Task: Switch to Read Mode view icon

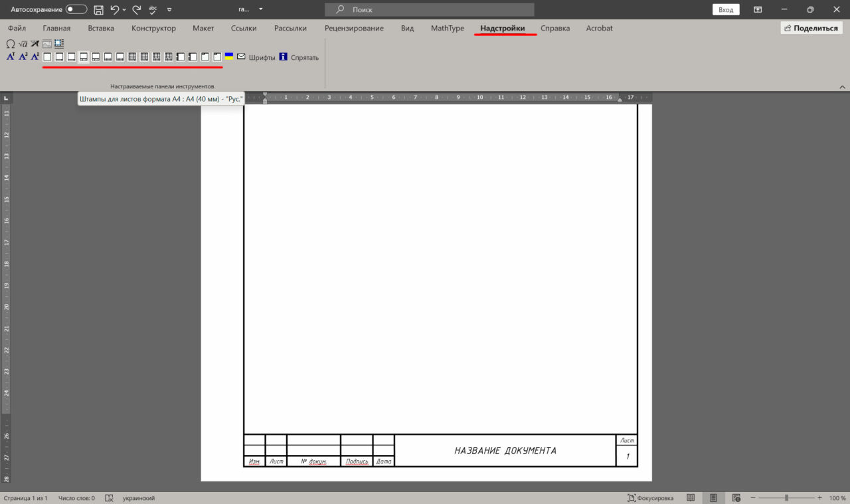Action: pos(691,498)
